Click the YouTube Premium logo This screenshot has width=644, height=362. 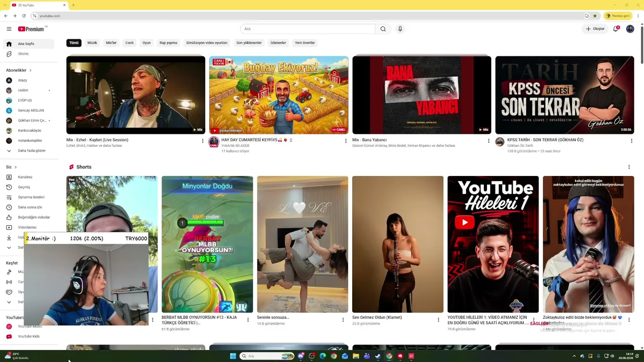coord(32,29)
